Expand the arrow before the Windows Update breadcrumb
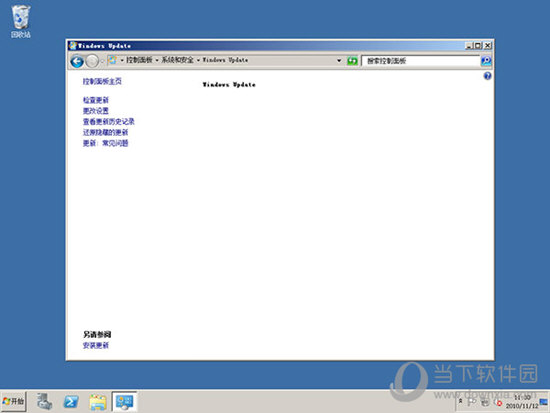 point(198,60)
